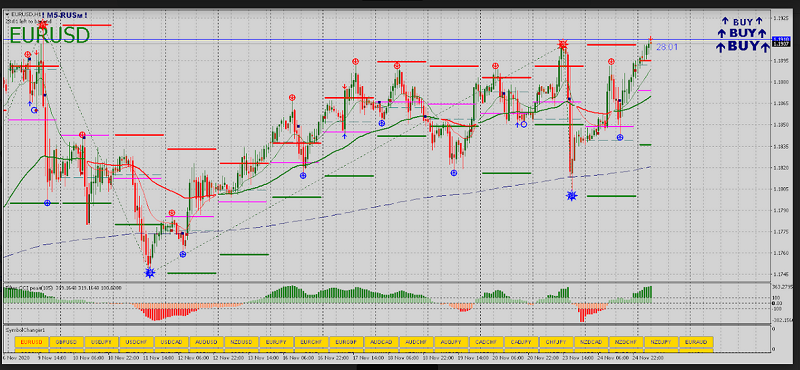Switch to NZDCHF pair
Screen dimensions: 800x370
coord(626,341)
